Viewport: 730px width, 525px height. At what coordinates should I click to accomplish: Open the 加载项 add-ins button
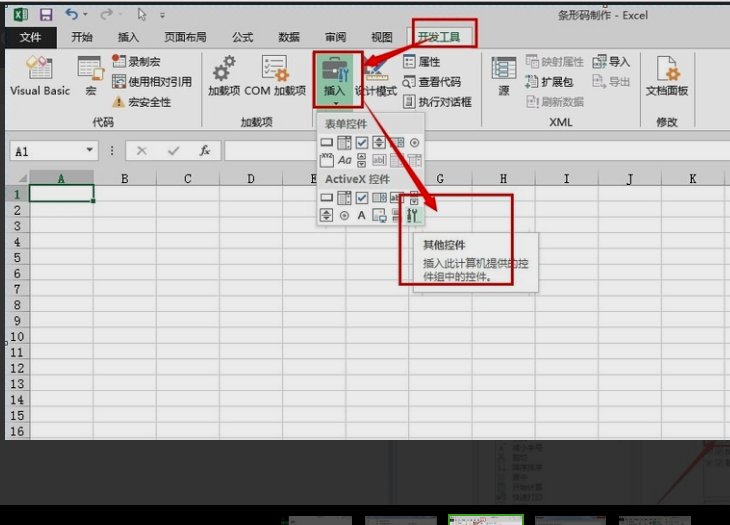tap(224, 75)
